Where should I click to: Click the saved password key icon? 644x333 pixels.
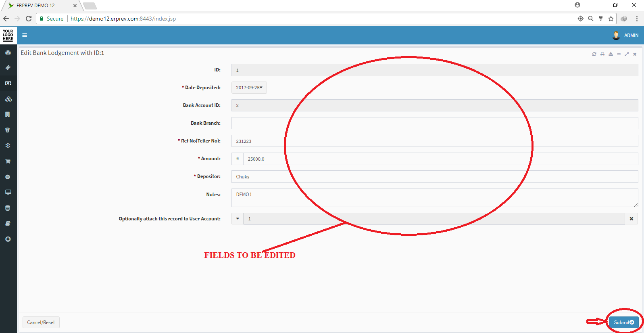pos(601,19)
